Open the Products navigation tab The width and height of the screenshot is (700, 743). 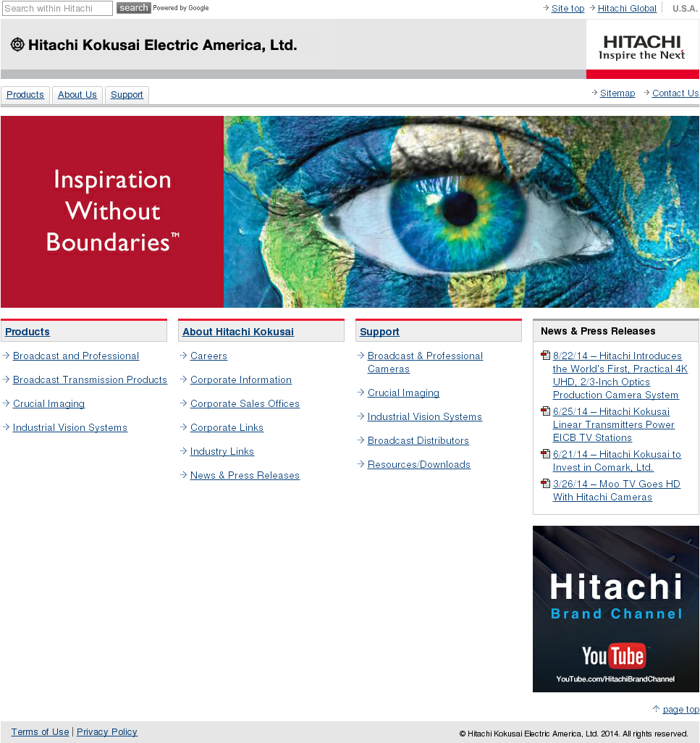point(25,95)
